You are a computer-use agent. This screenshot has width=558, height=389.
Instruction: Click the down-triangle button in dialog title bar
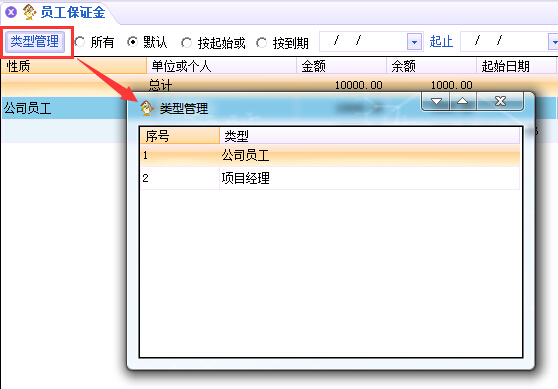[x=436, y=101]
